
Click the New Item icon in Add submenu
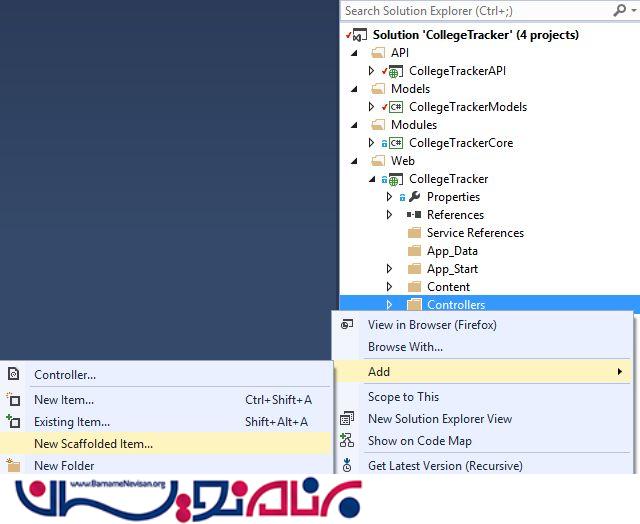13,400
